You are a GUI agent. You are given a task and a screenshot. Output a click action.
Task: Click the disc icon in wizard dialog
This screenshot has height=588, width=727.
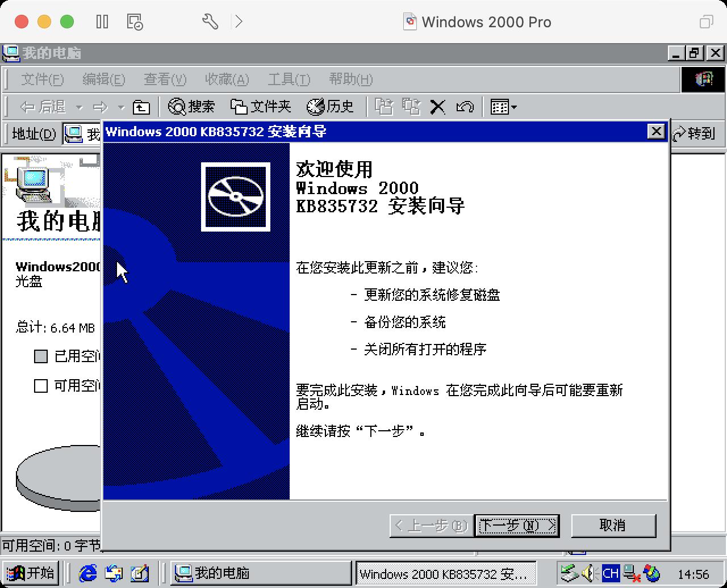[x=236, y=197]
